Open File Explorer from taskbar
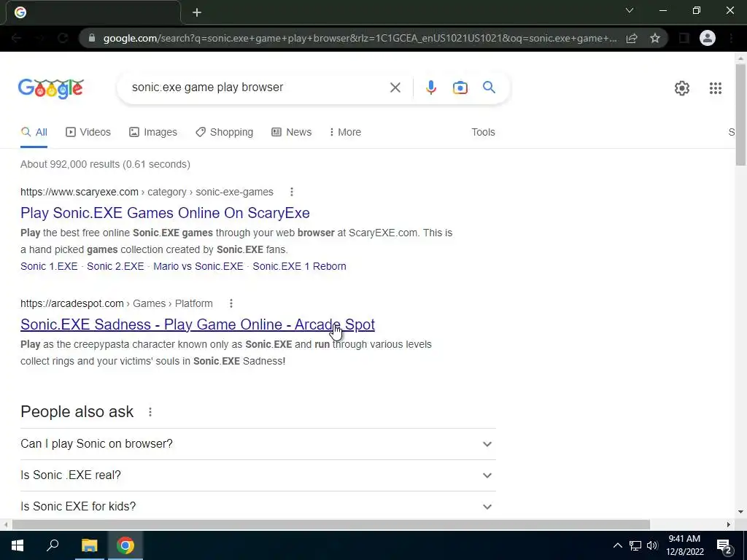Screen dimensions: 747x560 tap(89, 545)
